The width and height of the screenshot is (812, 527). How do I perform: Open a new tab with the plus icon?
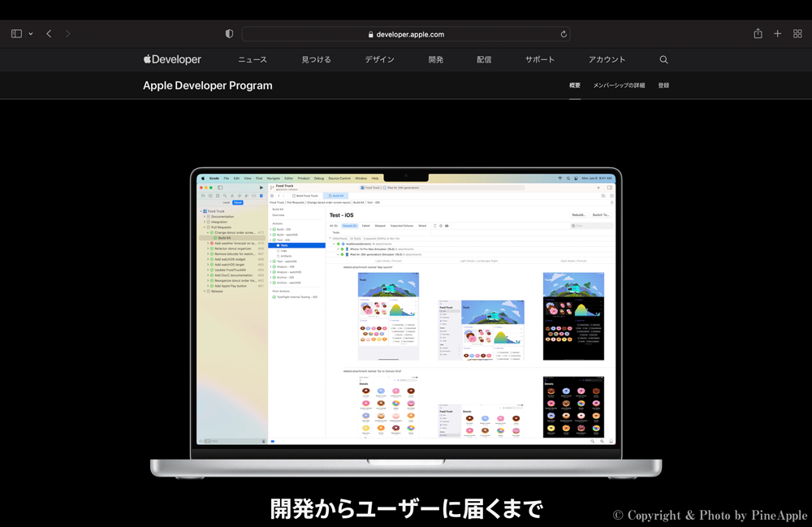[x=777, y=33]
